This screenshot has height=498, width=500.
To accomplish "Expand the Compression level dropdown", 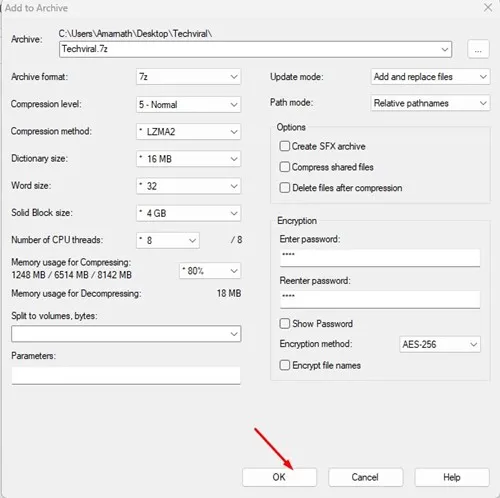I will [188, 104].
